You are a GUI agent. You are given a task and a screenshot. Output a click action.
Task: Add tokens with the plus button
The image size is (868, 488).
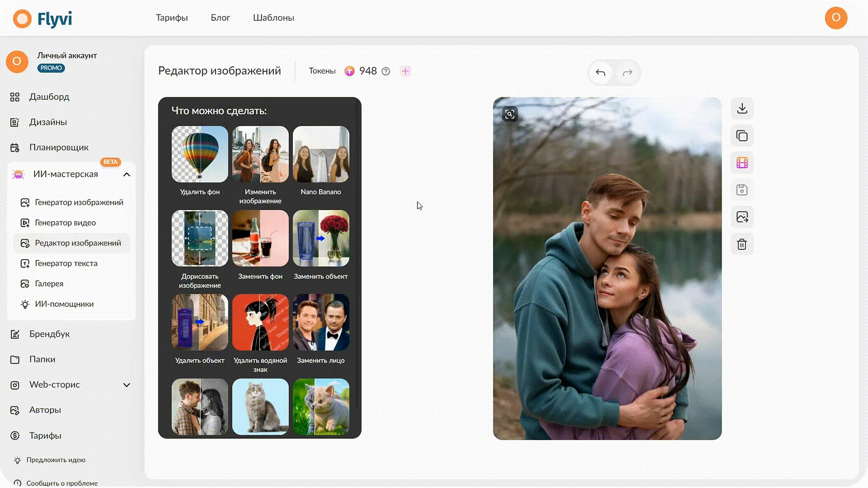click(x=406, y=71)
